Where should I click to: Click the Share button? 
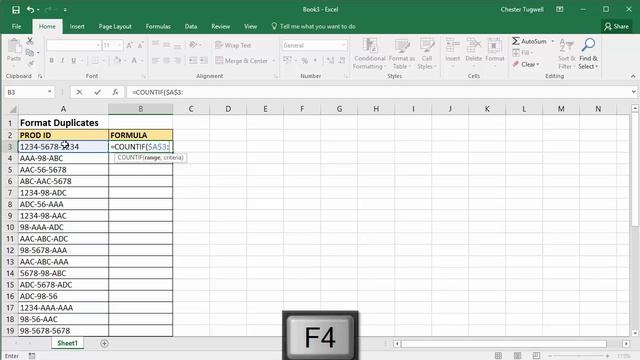pos(616,27)
